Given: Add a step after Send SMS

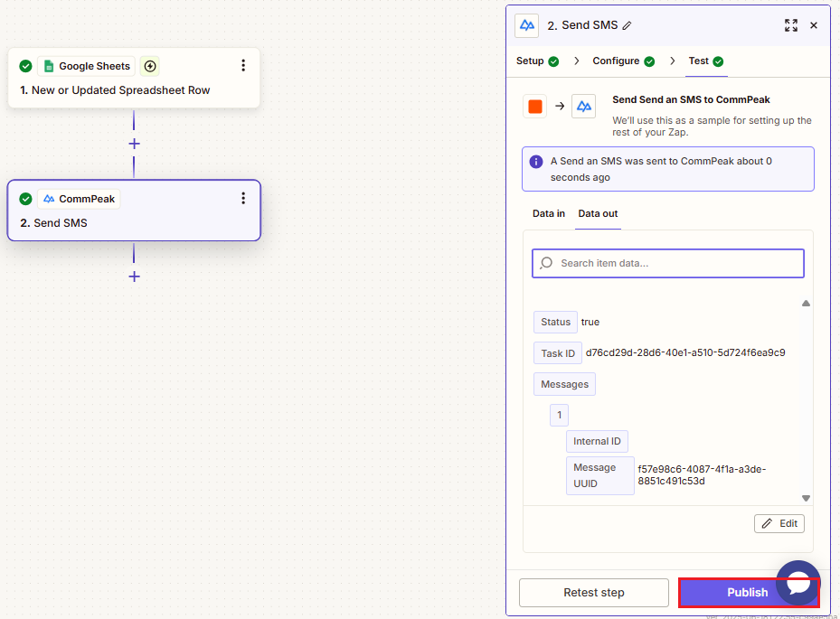Looking at the screenshot, I should tap(134, 277).
